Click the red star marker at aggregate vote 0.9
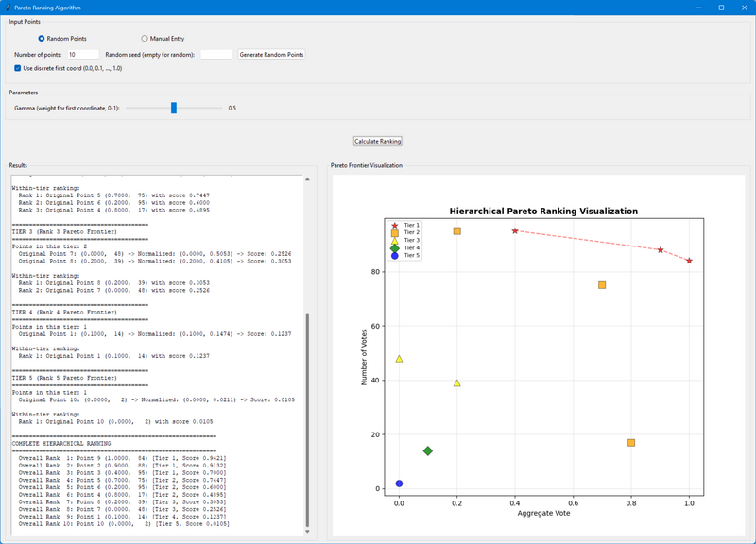Screen dimensions: 756x544 point(661,250)
